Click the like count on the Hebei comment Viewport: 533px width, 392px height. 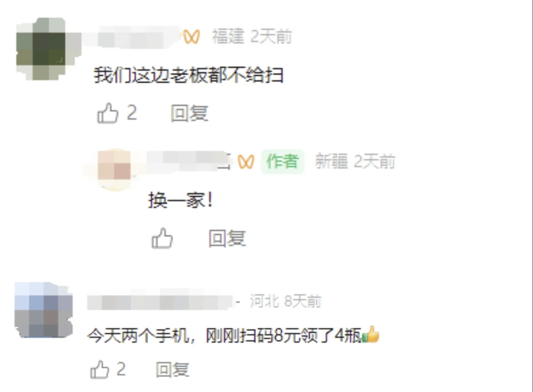(x=121, y=369)
